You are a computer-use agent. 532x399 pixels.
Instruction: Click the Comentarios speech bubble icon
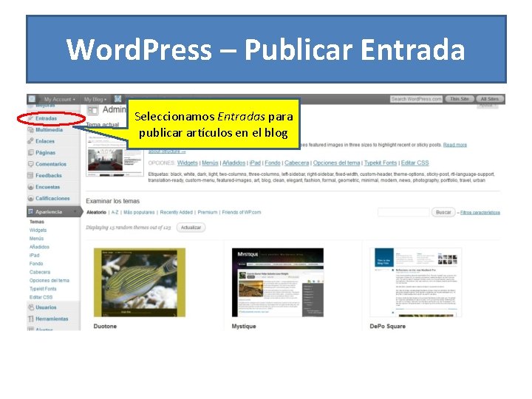point(30,164)
